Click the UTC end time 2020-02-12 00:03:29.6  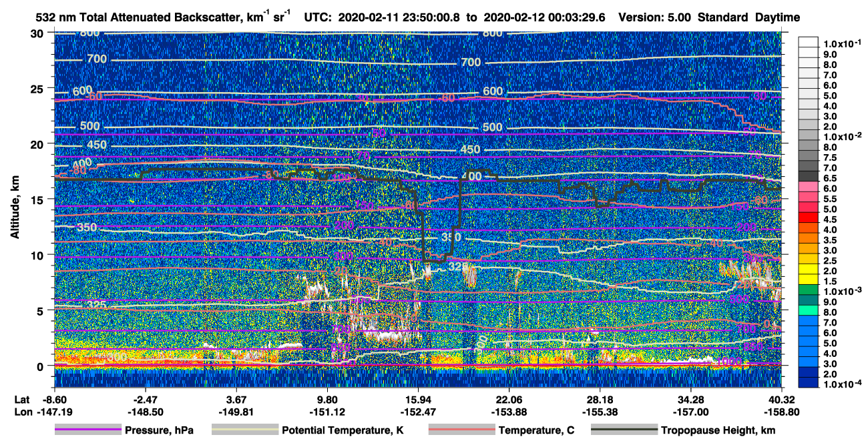(x=544, y=17)
